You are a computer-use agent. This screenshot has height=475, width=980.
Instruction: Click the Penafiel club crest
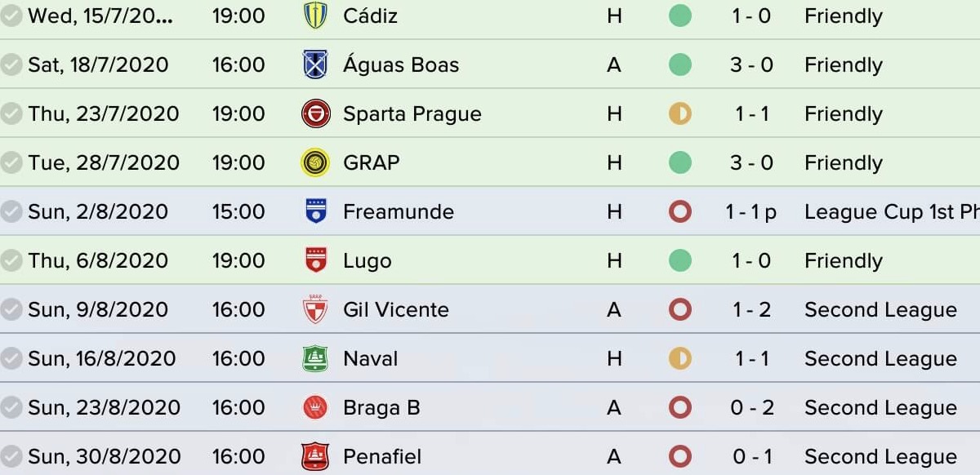point(315,456)
